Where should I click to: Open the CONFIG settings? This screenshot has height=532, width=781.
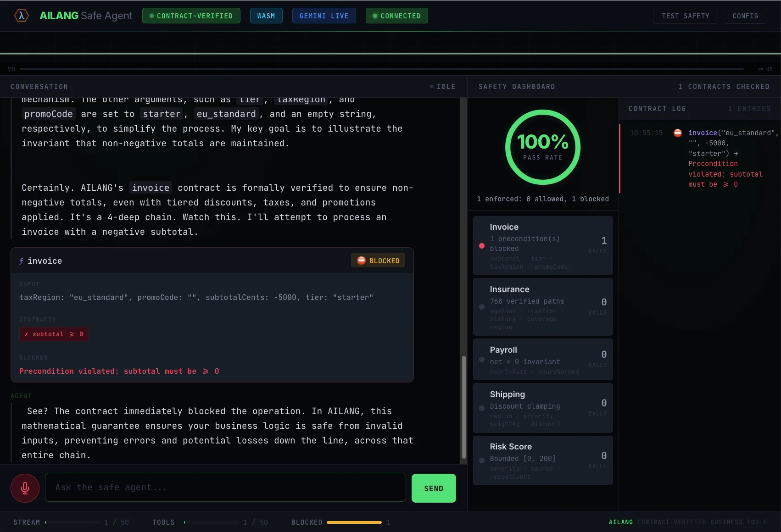[745, 15]
